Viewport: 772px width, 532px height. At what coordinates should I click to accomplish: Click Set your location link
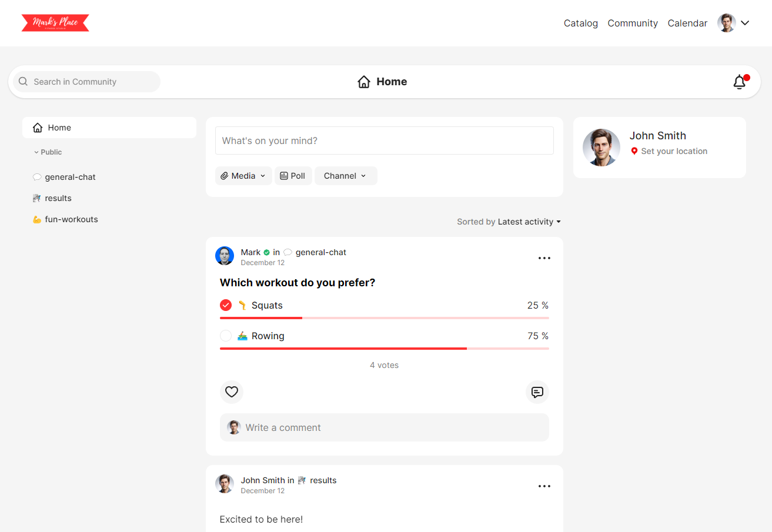coord(674,151)
